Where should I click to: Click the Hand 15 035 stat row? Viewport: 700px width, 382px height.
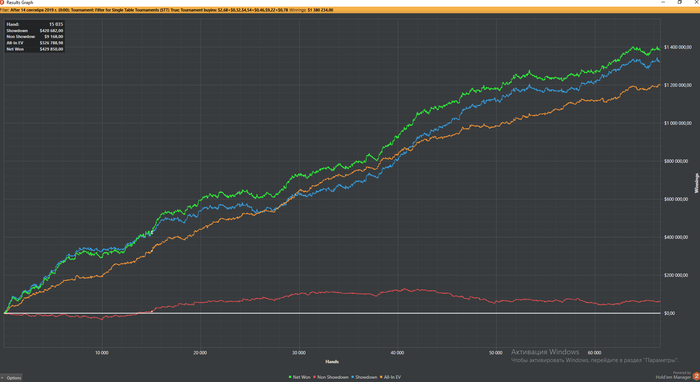click(35, 24)
